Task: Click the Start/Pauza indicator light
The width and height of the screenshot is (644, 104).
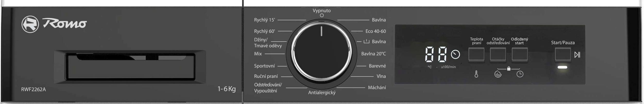Action: [x=562, y=67]
